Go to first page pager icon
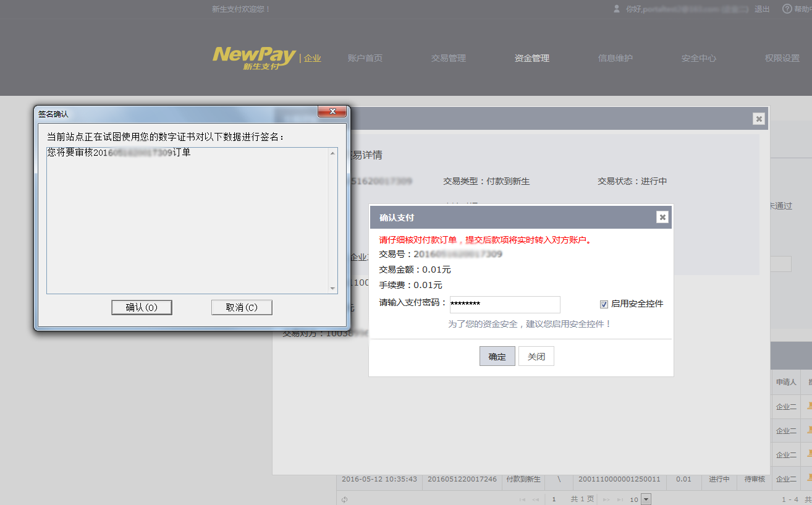The height and width of the screenshot is (505, 812). [x=523, y=499]
